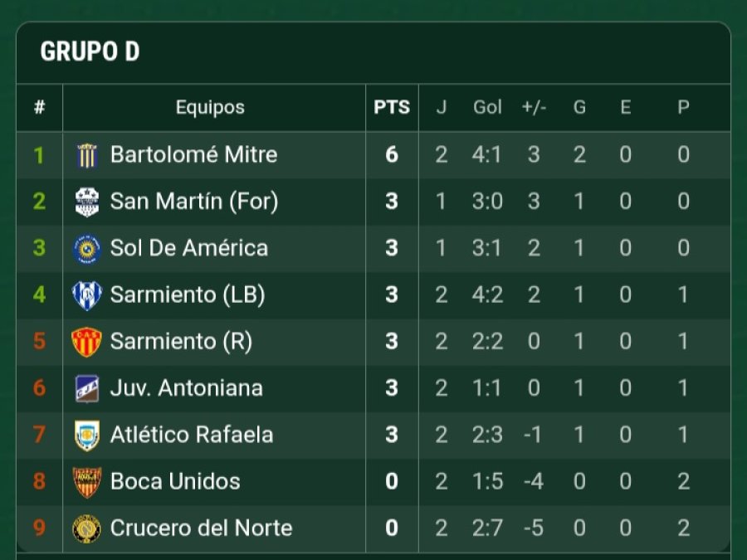Screen dimensions: 747x560
Task: Click Bartolomé Mitre's 6 points value
Action: point(392,155)
